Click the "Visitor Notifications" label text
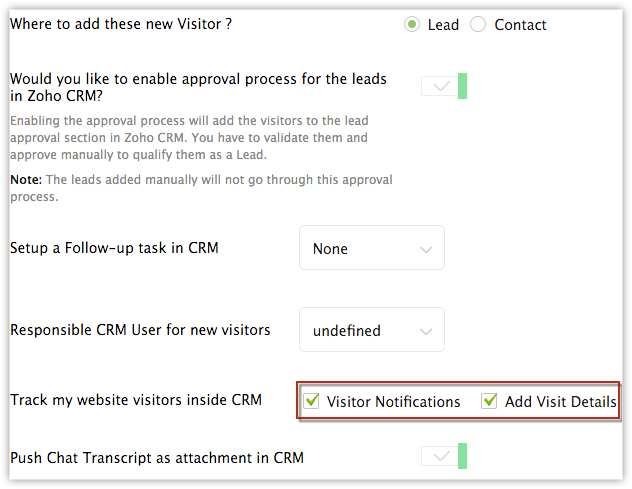Viewport: 632px width, 489px height. point(393,402)
